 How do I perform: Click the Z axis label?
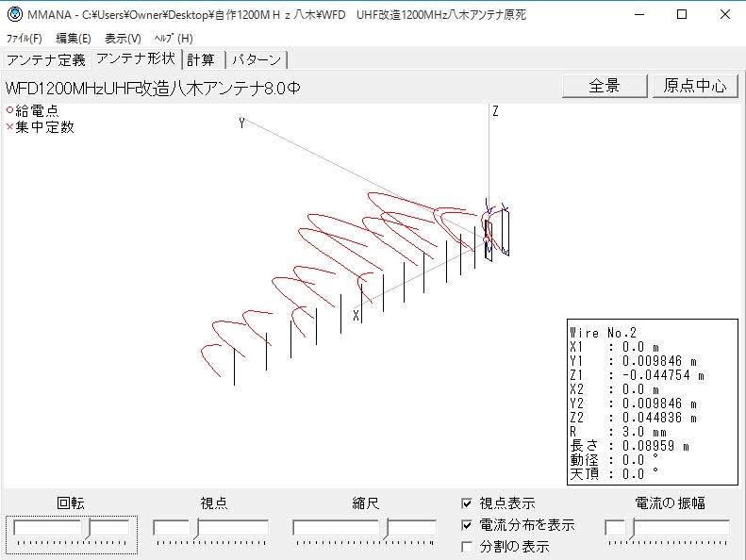tap(495, 111)
